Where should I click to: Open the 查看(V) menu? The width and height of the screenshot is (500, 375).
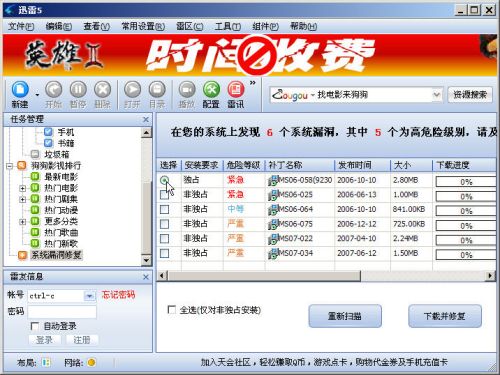96,26
